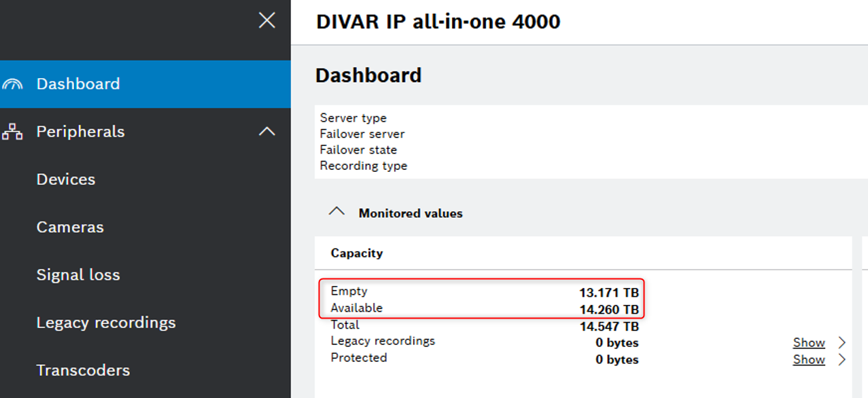Click the Protected capacity label
The width and height of the screenshot is (868, 398).
pos(359,358)
